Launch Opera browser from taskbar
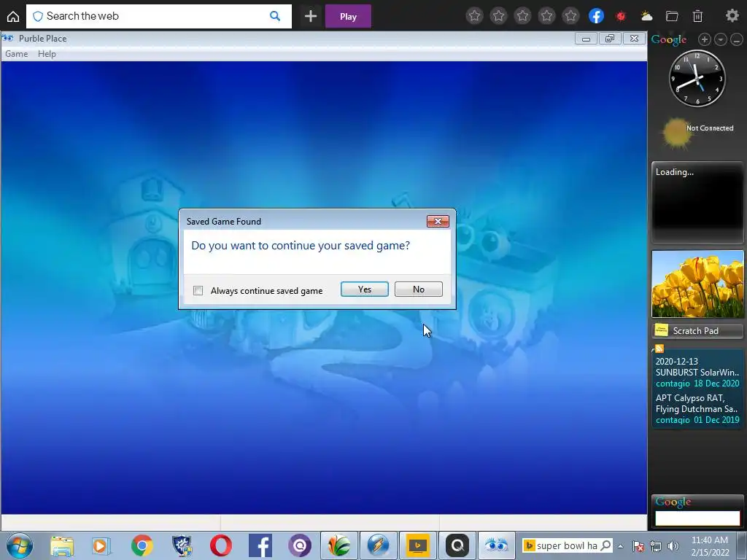The width and height of the screenshot is (747, 560). pyautogui.click(x=221, y=545)
